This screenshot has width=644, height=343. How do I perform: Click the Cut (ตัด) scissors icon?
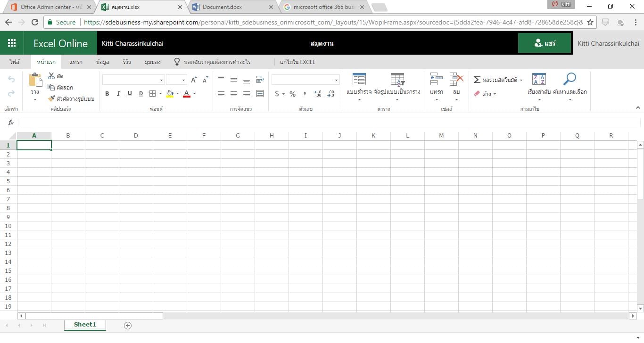51,76
